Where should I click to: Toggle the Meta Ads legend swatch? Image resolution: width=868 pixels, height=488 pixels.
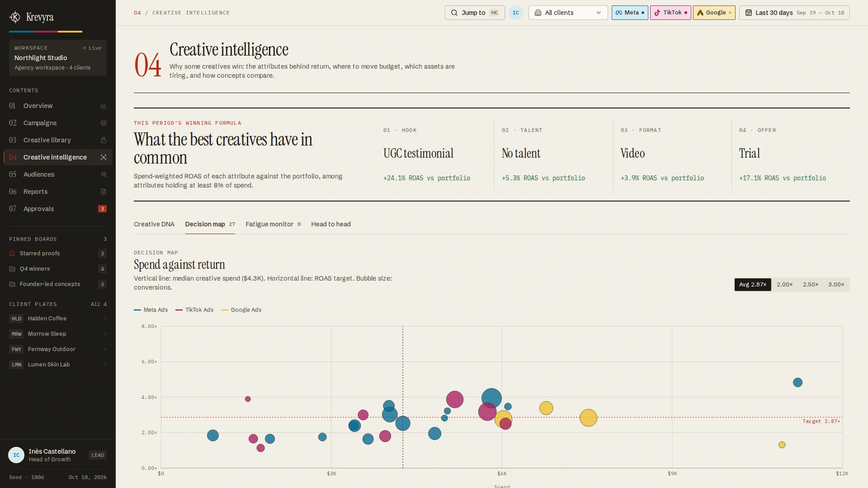pyautogui.click(x=137, y=310)
